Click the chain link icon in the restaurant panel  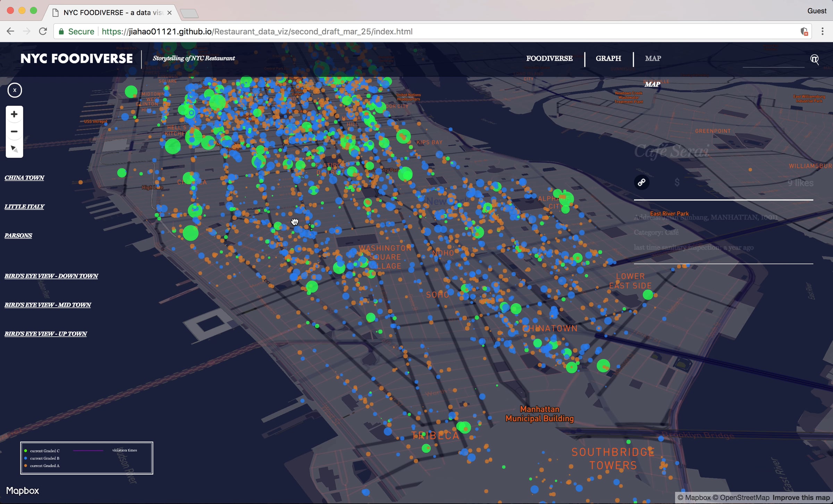pyautogui.click(x=641, y=182)
